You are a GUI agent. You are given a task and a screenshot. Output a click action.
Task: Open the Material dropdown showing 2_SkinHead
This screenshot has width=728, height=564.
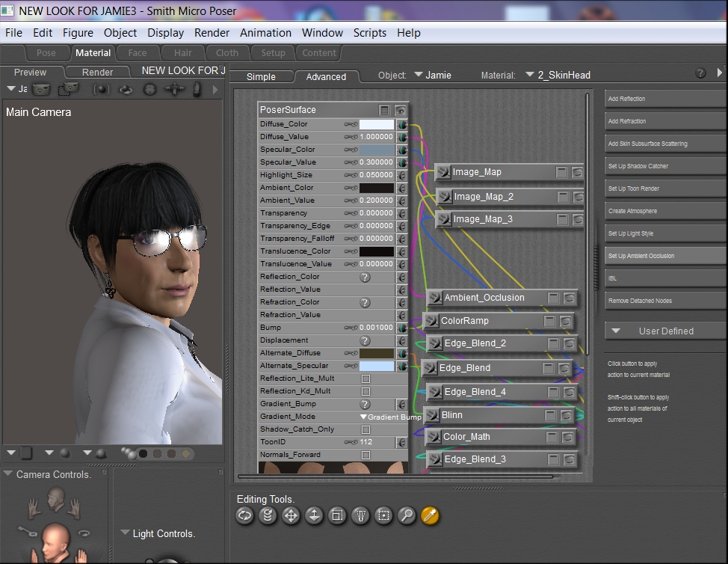(558, 75)
